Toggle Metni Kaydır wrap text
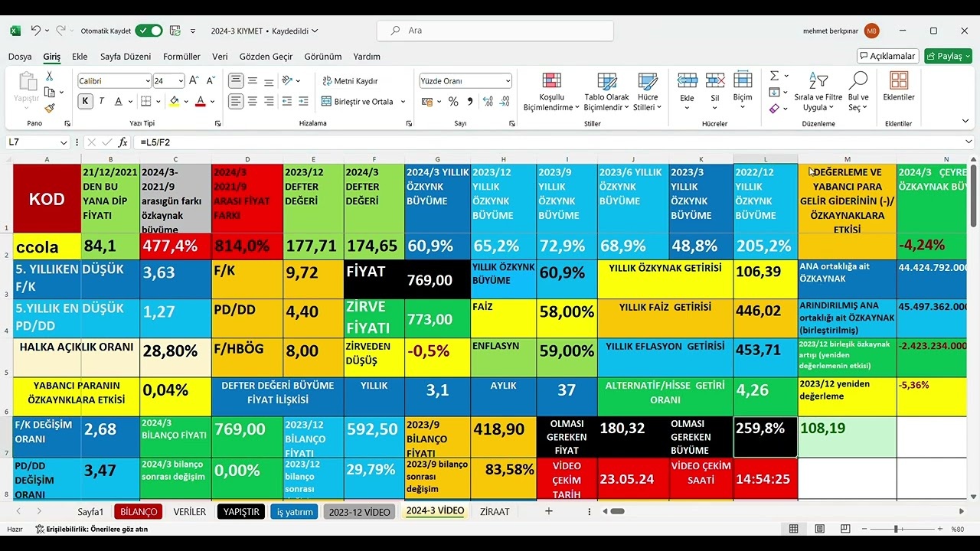This screenshot has height=551, width=980. (x=350, y=80)
